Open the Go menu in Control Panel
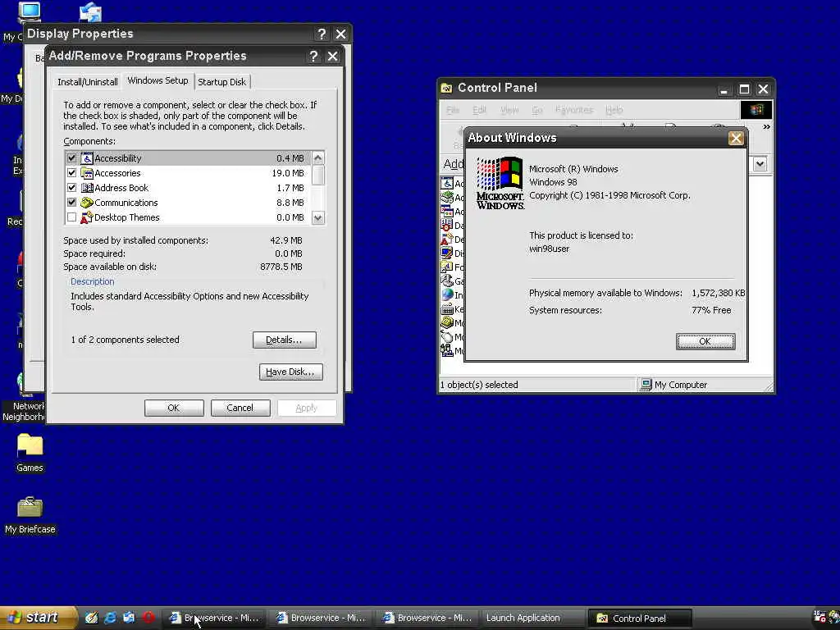Screen dimensions: 840x630 537,110
